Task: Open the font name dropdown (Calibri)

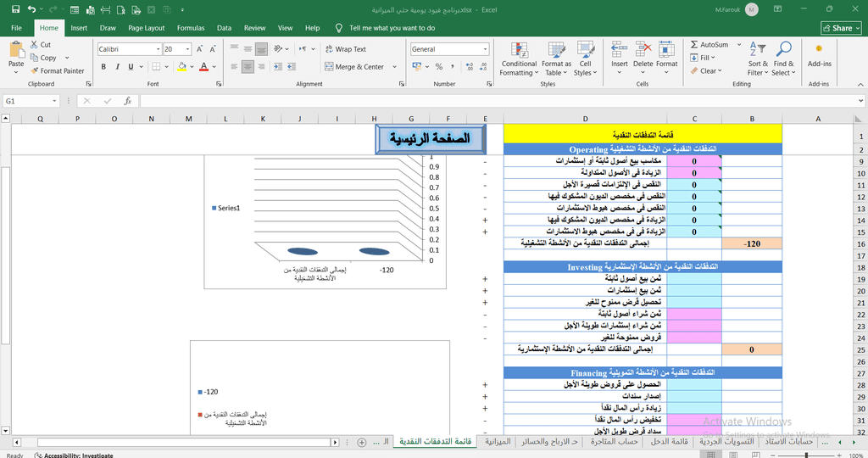Action: coord(158,49)
